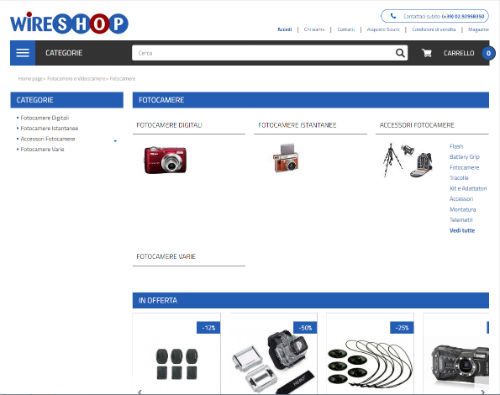This screenshot has height=395, width=500.
Task: Click the Fotocamere breadcrumb entry
Action: (122, 79)
